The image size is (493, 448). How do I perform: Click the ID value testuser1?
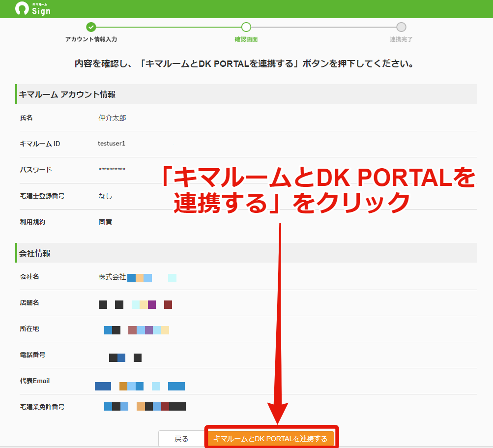point(111,144)
